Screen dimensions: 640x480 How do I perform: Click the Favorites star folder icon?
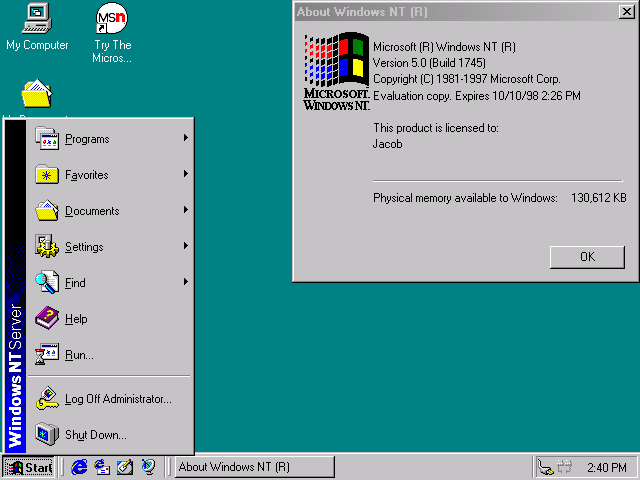tap(47, 174)
